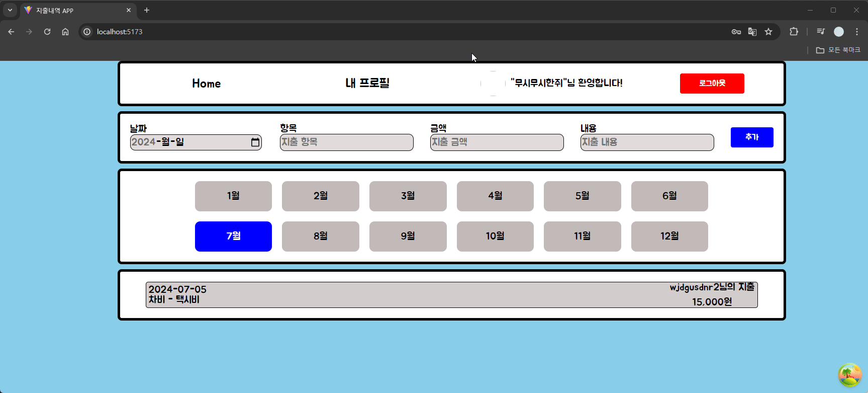Image resolution: width=868 pixels, height=393 pixels.
Task: Click the profile avatar next to welcome message
Action: click(493, 84)
